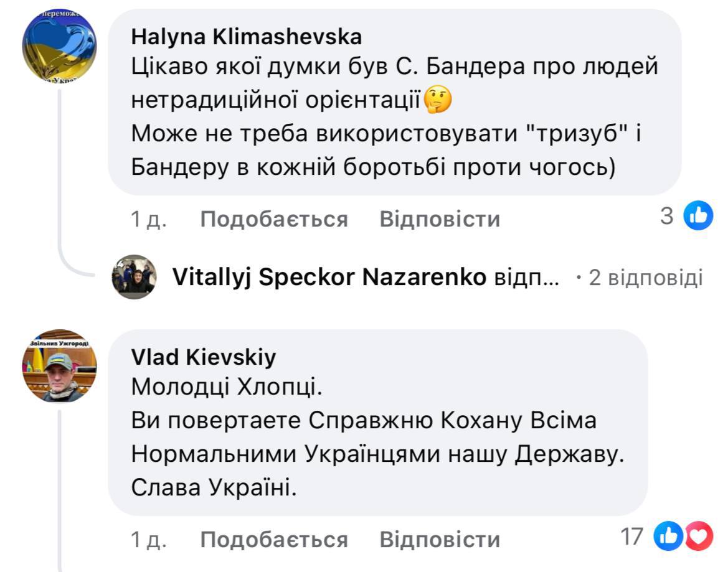Click Vitallyj Speckor Nazarenko's small avatar
The height and width of the screenshot is (572, 728).
click(x=134, y=277)
